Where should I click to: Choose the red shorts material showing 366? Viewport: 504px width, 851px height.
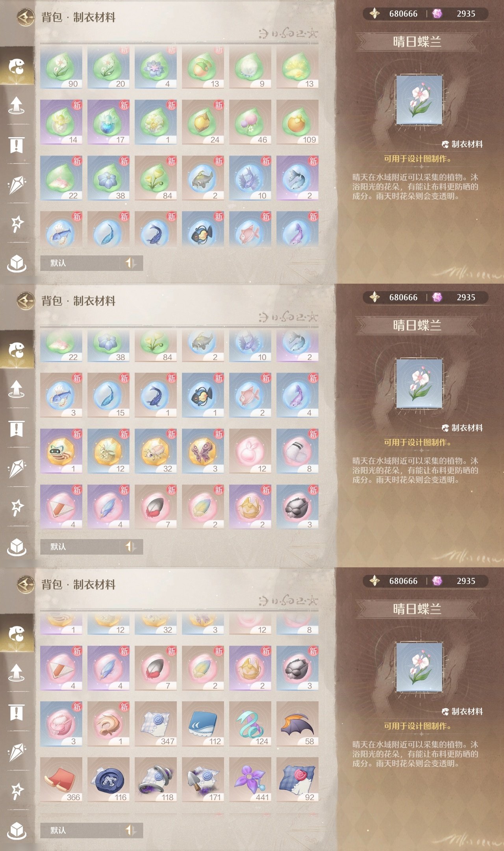(x=61, y=780)
